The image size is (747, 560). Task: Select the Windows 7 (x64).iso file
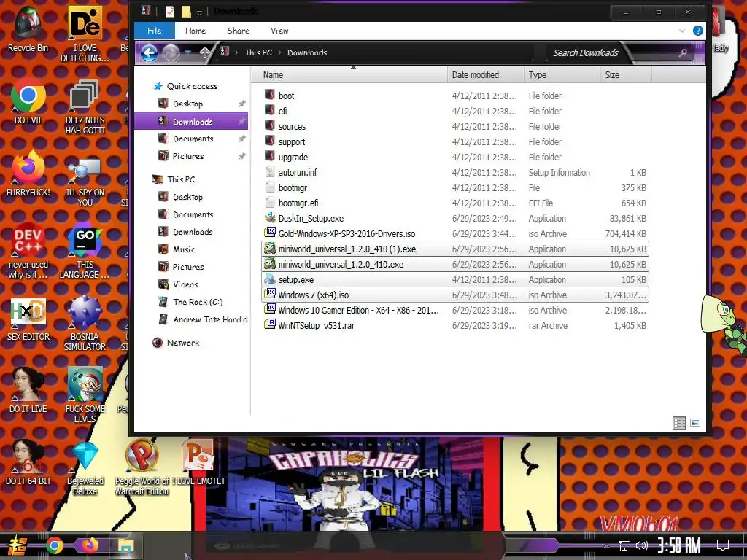coord(455,295)
